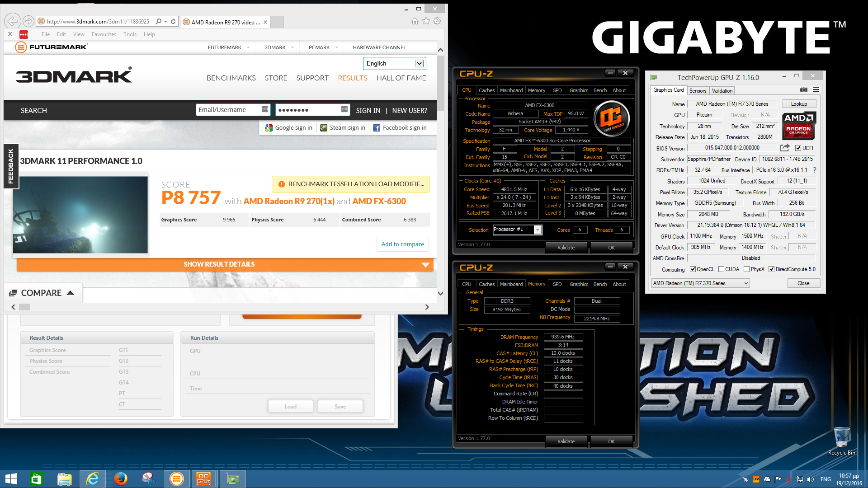Viewport: 868px width, 488px height.
Task: Expand the PCMARK navigation dropdown
Action: coord(337,47)
